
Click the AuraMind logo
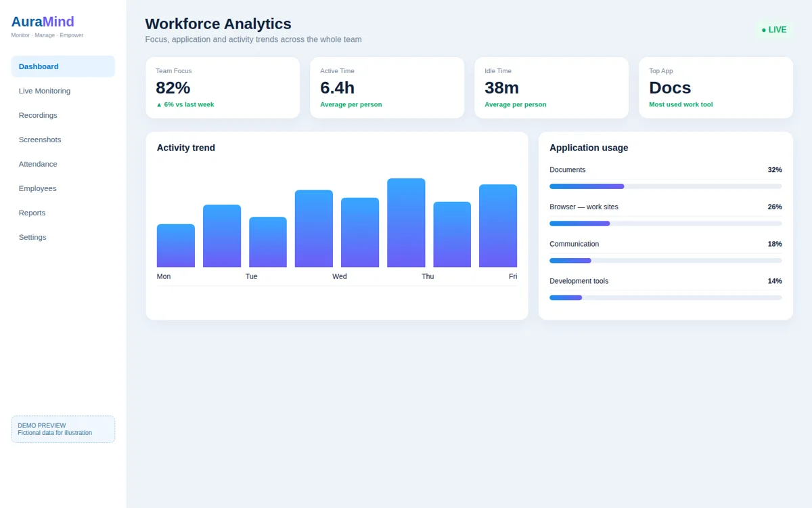43,22
